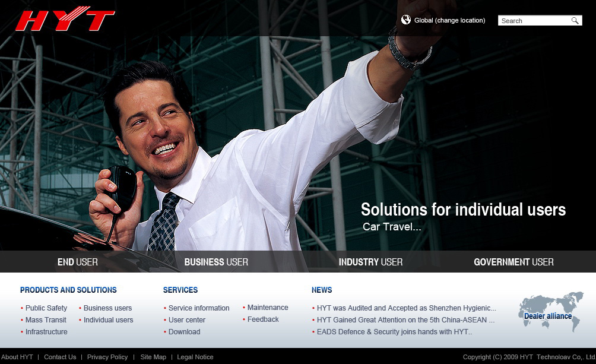The width and height of the screenshot is (596, 364).
Task: Open Contact Us in the footer
Action: pos(60,357)
